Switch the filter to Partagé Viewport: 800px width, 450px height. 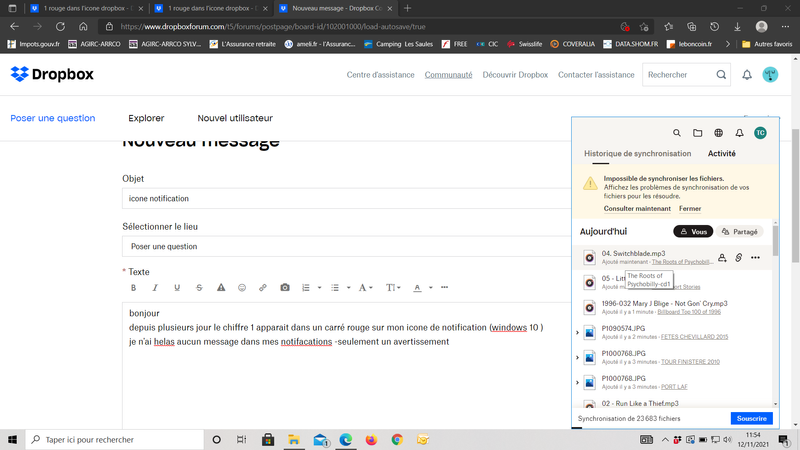[x=741, y=231]
